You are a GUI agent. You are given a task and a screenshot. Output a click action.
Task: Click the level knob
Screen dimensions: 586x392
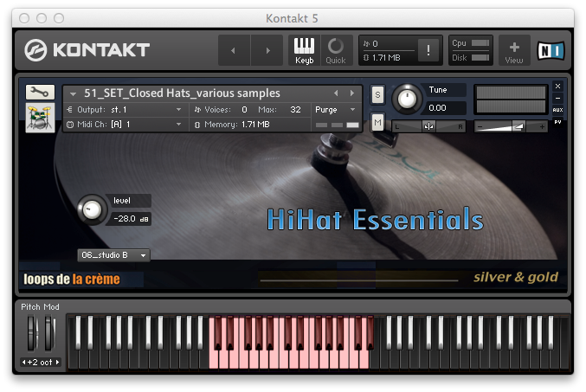tap(92, 209)
